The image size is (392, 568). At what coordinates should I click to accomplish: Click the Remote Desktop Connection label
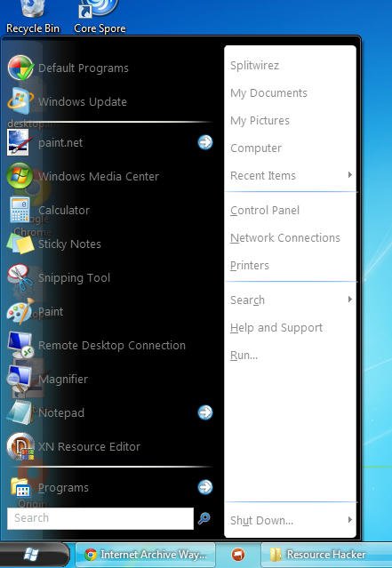tap(112, 345)
